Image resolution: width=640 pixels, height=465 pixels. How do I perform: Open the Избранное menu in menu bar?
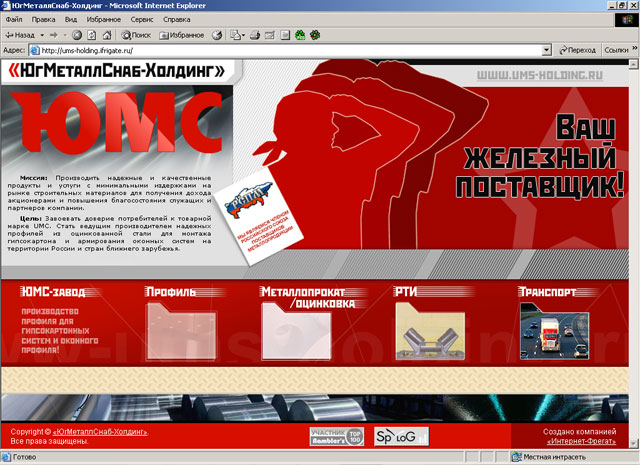(x=104, y=19)
